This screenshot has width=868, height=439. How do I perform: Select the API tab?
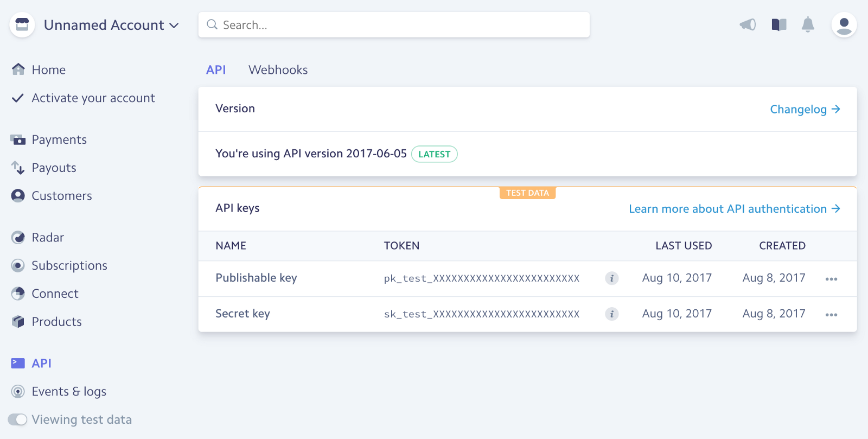pyautogui.click(x=216, y=70)
